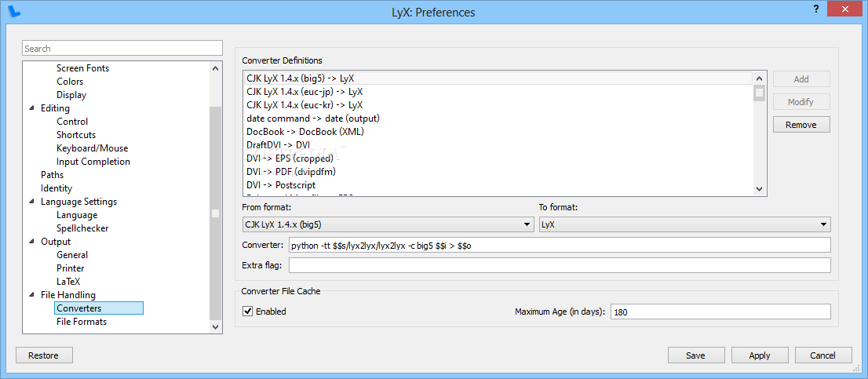Click the Modify converter button

point(801,102)
